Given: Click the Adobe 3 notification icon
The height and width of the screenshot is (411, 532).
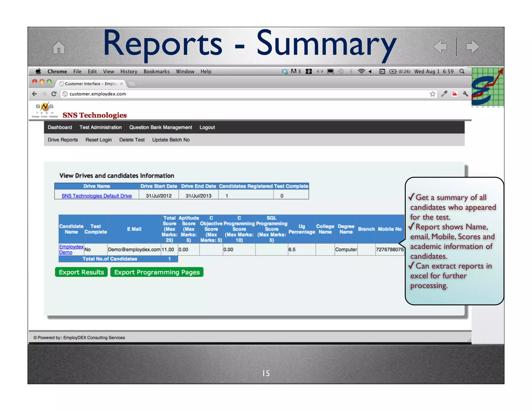Looking at the screenshot, I should 296,71.
